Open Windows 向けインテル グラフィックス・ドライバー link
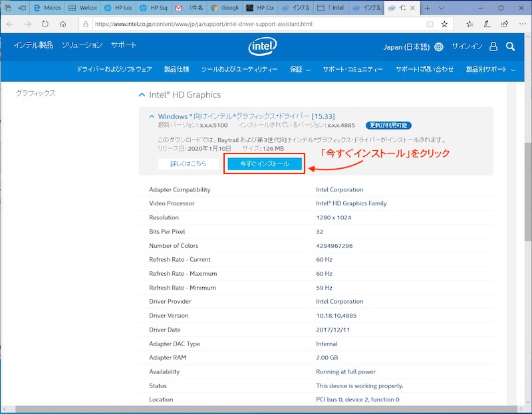This screenshot has height=414, width=532. coord(246,116)
